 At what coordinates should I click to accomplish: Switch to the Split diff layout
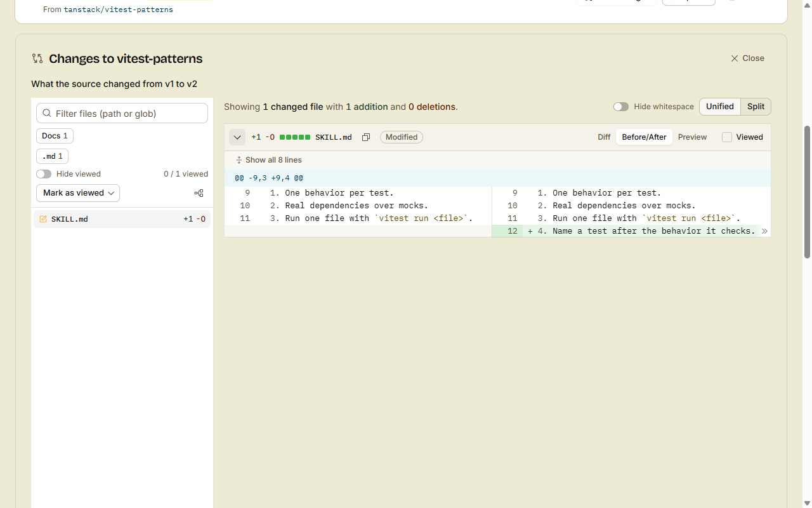click(756, 107)
